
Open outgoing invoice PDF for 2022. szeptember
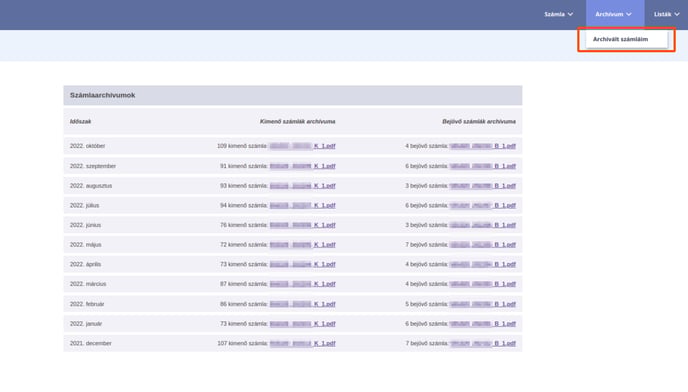coord(302,166)
